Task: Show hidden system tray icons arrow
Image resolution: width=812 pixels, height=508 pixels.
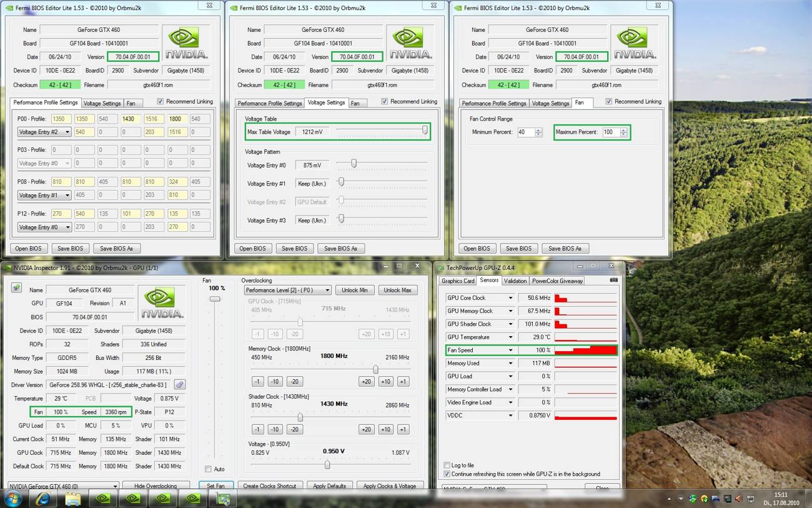Action: [x=670, y=499]
